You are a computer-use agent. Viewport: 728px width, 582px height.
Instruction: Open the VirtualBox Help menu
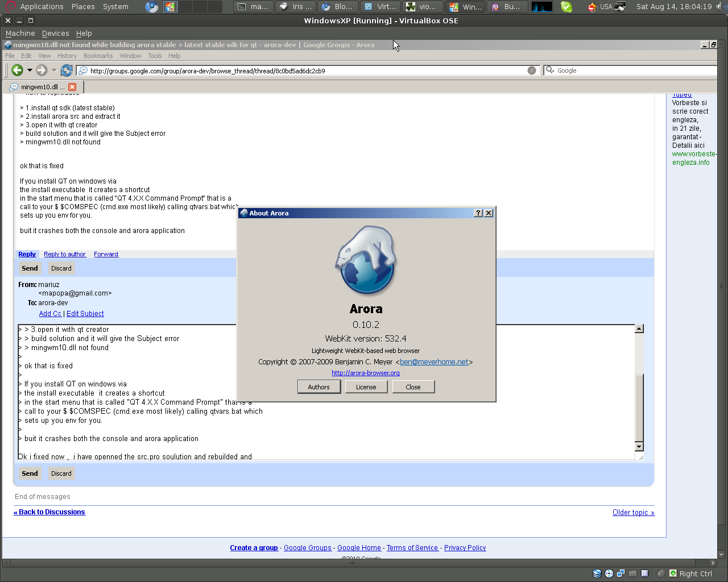[84, 34]
